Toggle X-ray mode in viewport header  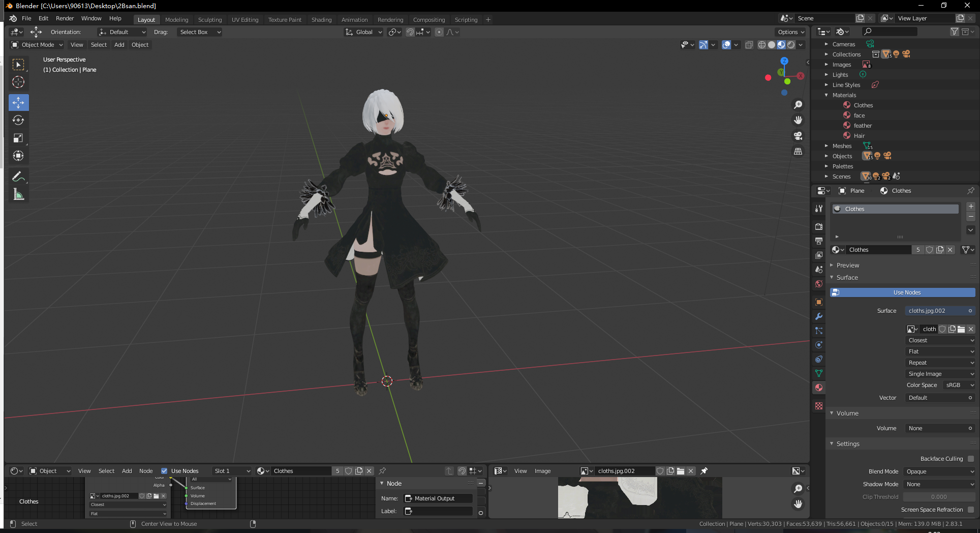point(749,44)
